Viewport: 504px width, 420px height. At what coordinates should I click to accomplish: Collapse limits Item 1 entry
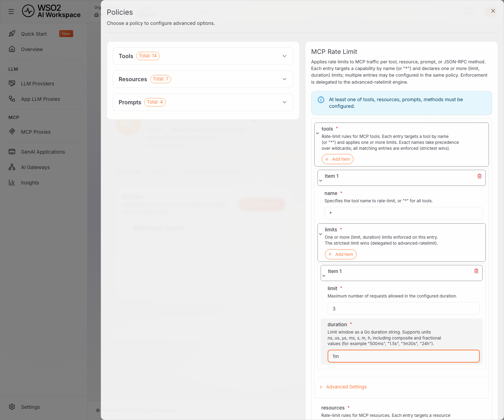(324, 276)
